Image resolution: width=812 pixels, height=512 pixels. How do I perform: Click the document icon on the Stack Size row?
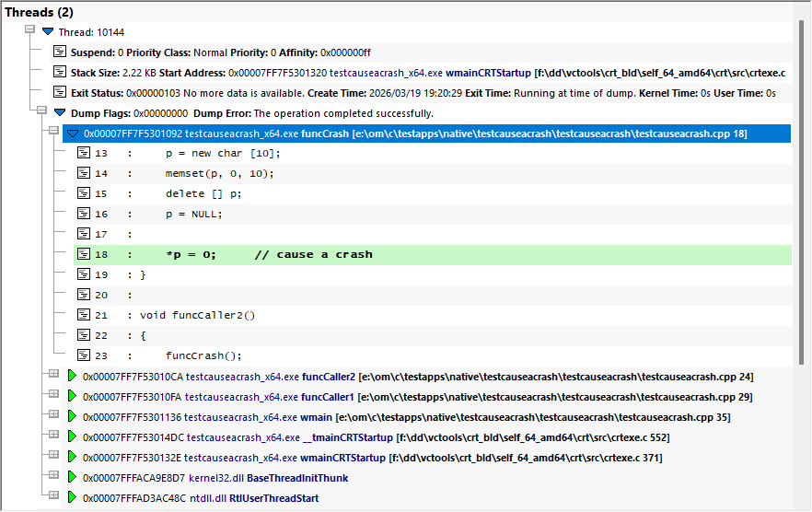point(60,72)
